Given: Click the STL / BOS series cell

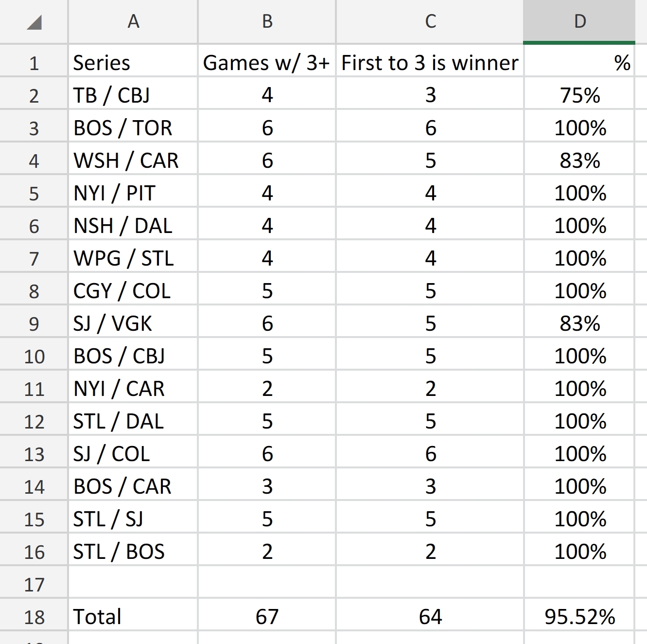Looking at the screenshot, I should pyautogui.click(x=132, y=551).
